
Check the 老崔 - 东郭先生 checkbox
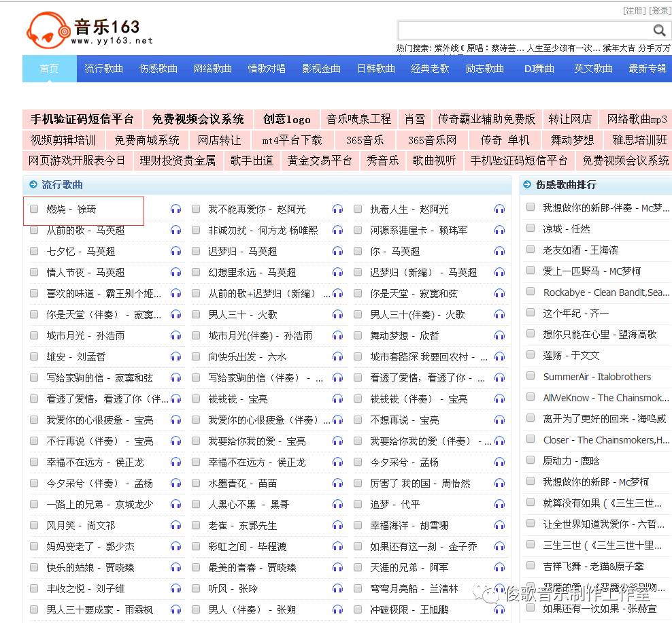click(196, 525)
